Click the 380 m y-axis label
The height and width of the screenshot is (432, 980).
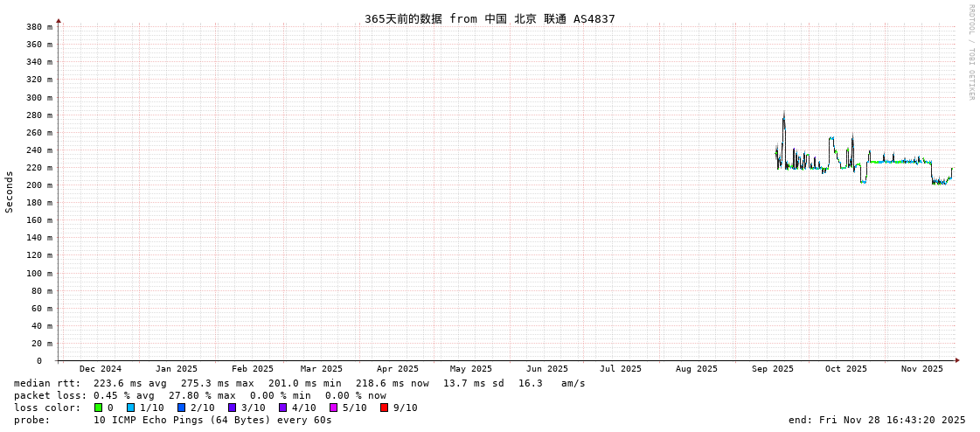pos(39,27)
